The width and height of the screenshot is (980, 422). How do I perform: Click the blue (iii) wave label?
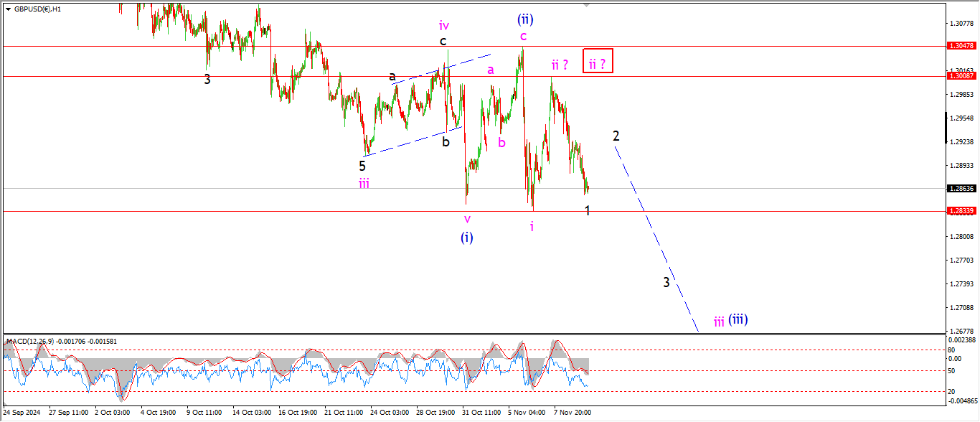point(738,319)
